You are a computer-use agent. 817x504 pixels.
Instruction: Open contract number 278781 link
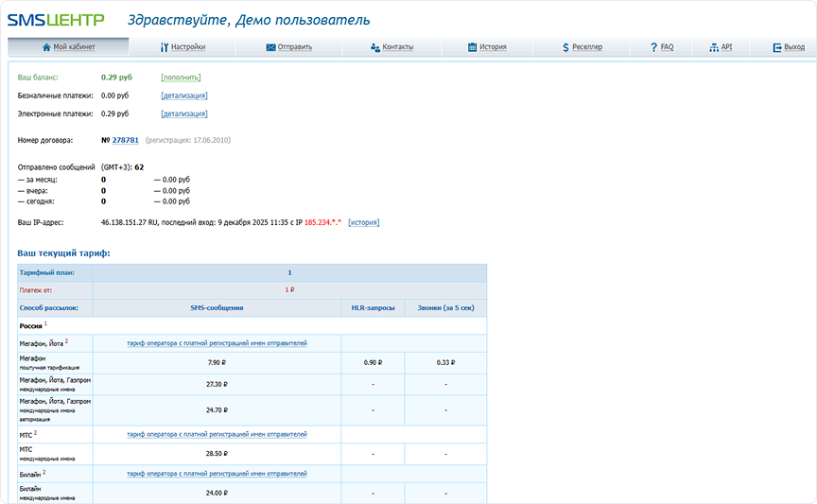click(x=126, y=140)
